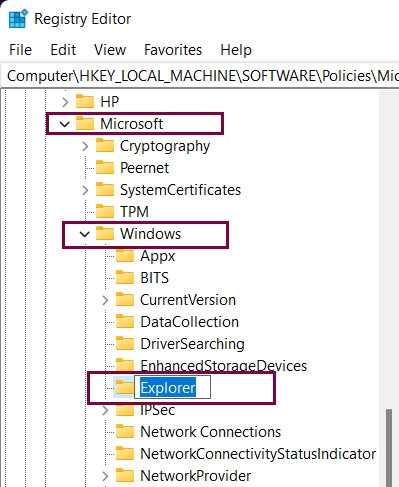This screenshot has height=487, width=399.
Task: Select the SystemCertificates key label
Action: 180,190
